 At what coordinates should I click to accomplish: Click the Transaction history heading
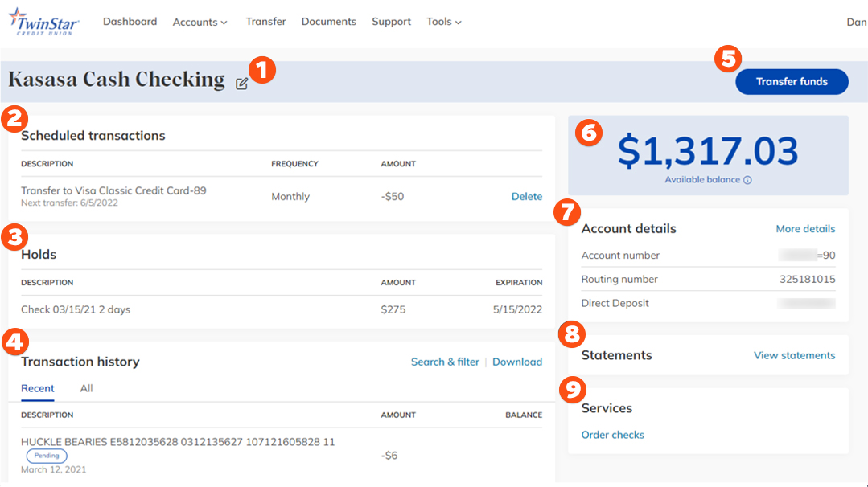point(80,362)
